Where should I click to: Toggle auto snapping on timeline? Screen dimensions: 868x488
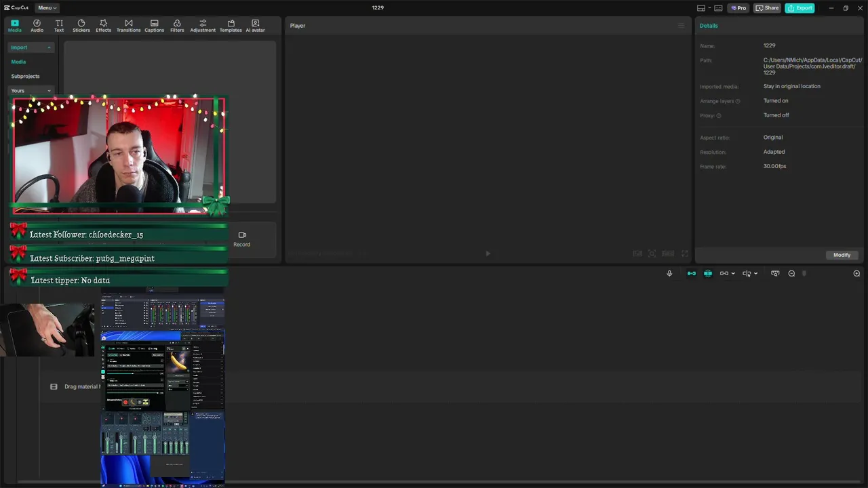[x=708, y=273]
